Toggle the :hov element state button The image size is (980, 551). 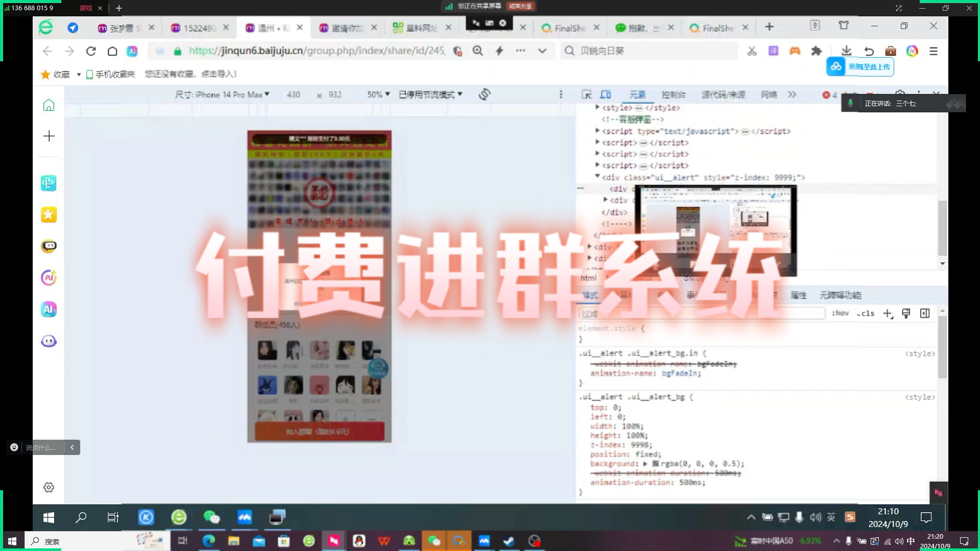tap(840, 314)
